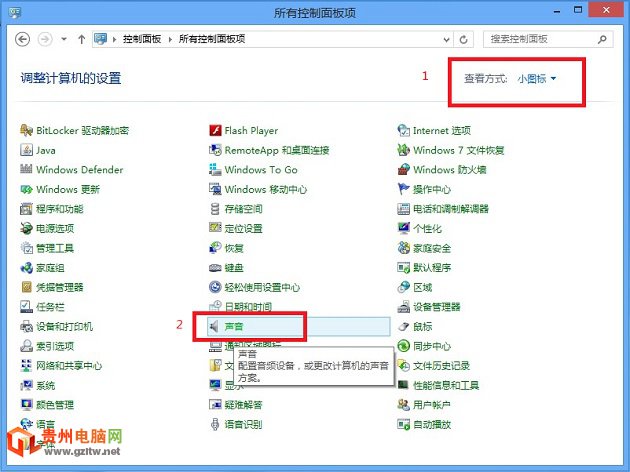Image resolution: width=630 pixels, height=472 pixels.
Task: Open 管理工具 icon
Action: click(x=27, y=248)
